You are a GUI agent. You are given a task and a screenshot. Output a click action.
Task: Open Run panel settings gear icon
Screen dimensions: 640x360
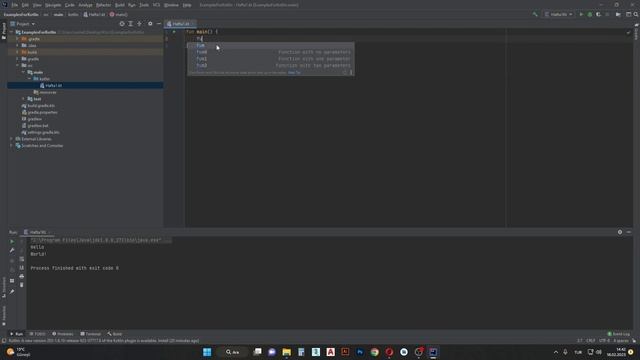click(620, 232)
